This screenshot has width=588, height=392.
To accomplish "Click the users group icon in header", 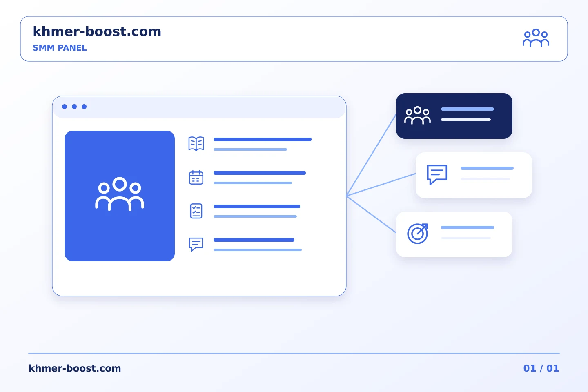I will click(x=536, y=38).
